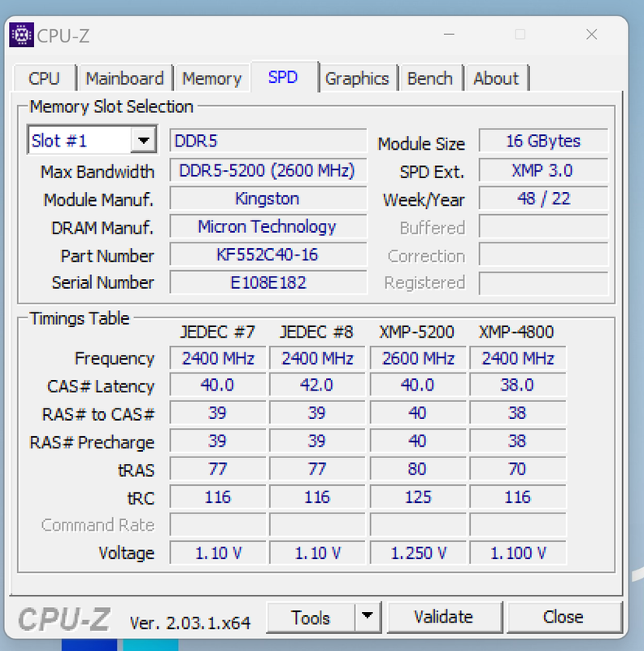This screenshot has height=651, width=644.
Task: Click the Max Bandwidth label
Action: 98,172
